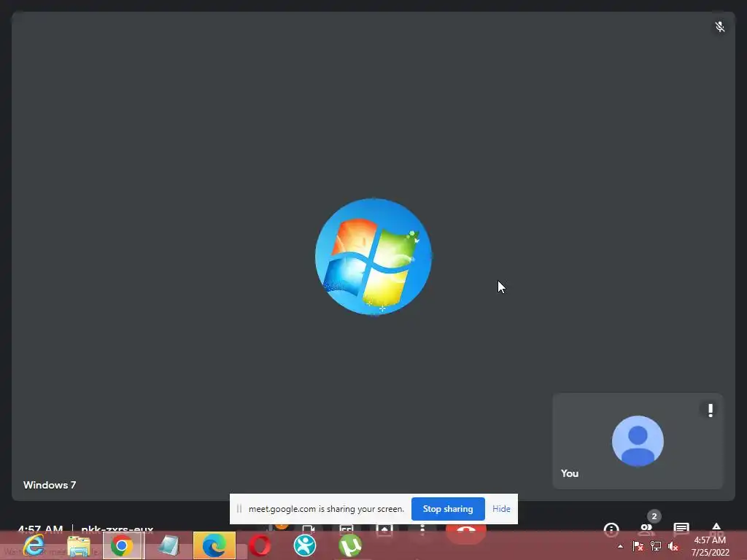
Task: Open network status icon in tray
Action: click(x=656, y=546)
